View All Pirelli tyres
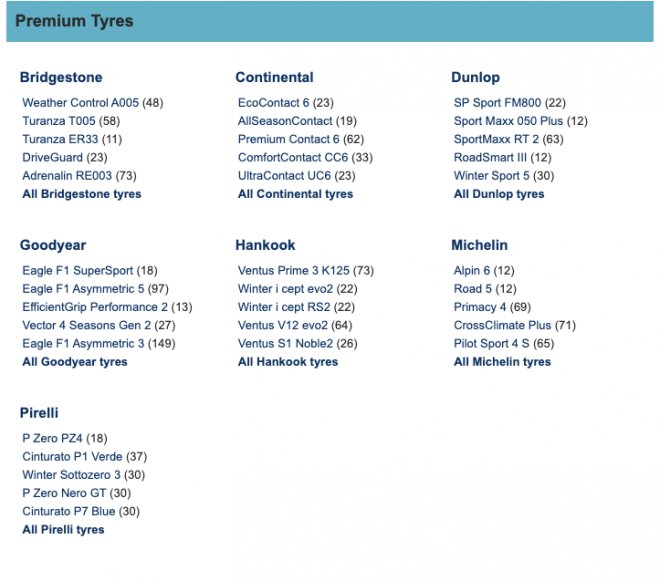Viewport: 660px width, 581px height. coord(63,530)
